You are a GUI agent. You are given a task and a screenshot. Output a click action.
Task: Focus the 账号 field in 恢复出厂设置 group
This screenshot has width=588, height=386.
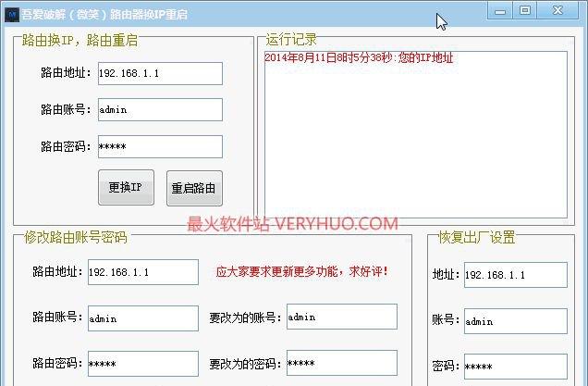[x=516, y=321]
